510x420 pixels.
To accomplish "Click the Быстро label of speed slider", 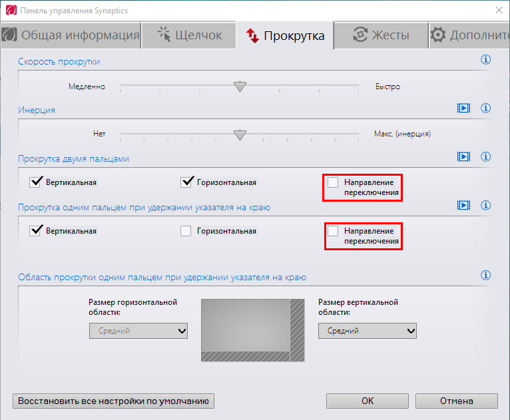I will pyautogui.click(x=387, y=87).
